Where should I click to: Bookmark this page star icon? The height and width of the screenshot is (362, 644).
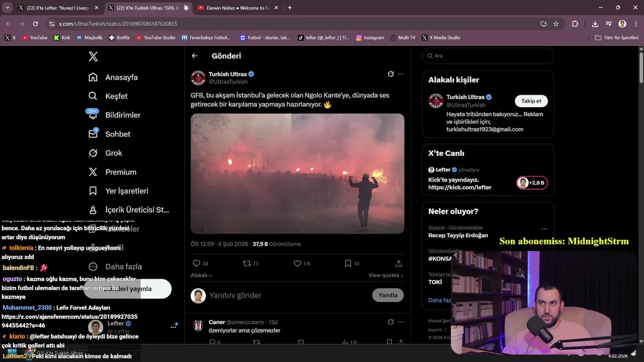click(x=556, y=24)
